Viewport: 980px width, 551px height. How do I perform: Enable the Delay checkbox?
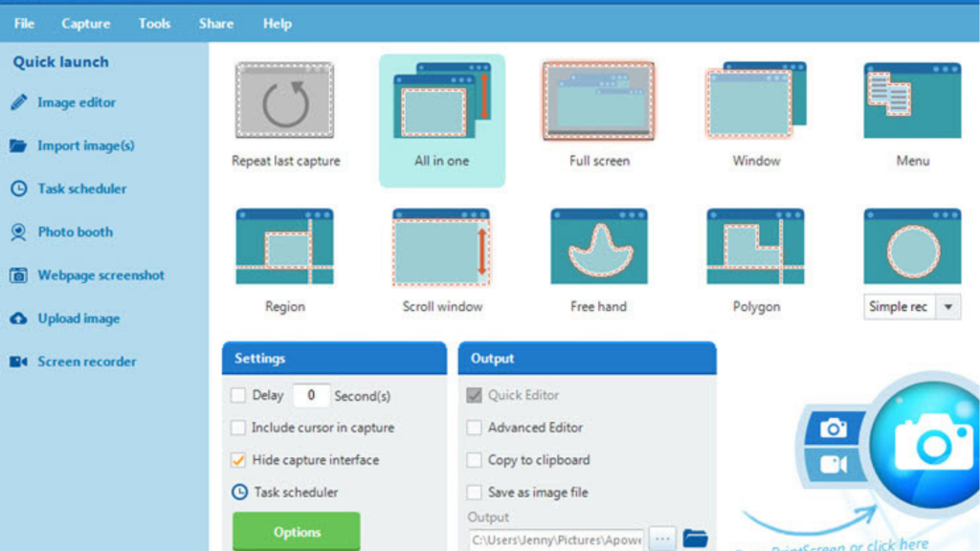237,395
